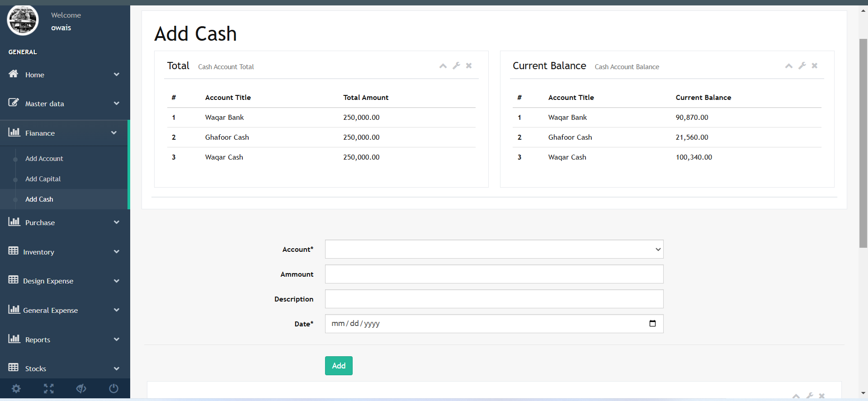
Task: Open Add Capital in Fianance submenu
Action: [43, 179]
